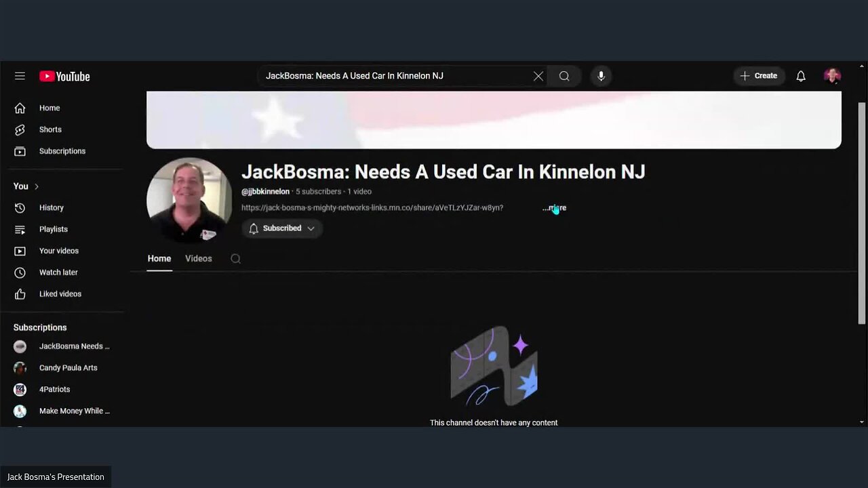The height and width of the screenshot is (488, 868).
Task: Click the Shorts icon
Action: coord(20,129)
